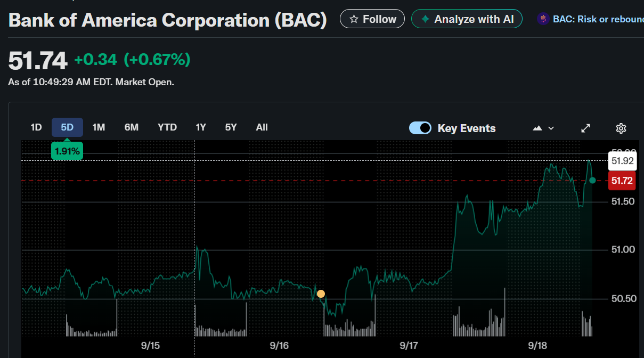This screenshot has width=644, height=358.
Task: Click the red 51.72 price label
Action: click(622, 181)
